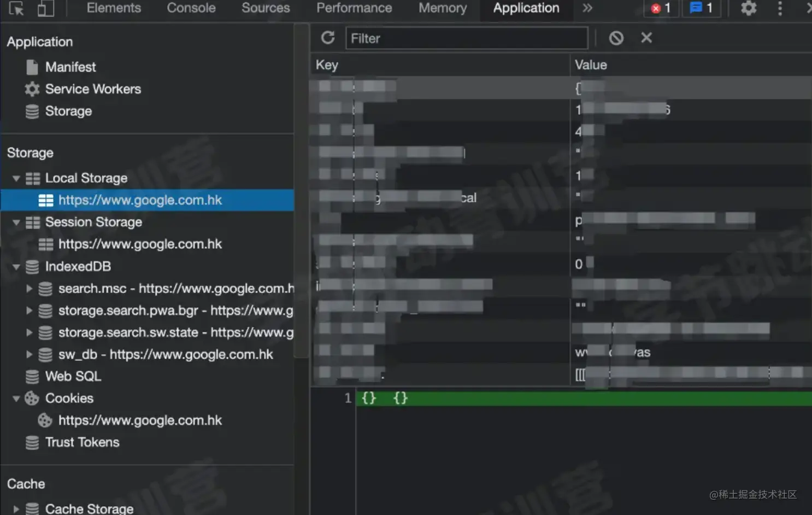This screenshot has height=515, width=812.
Task: Collapse the Local Storage tree
Action: tap(16, 178)
